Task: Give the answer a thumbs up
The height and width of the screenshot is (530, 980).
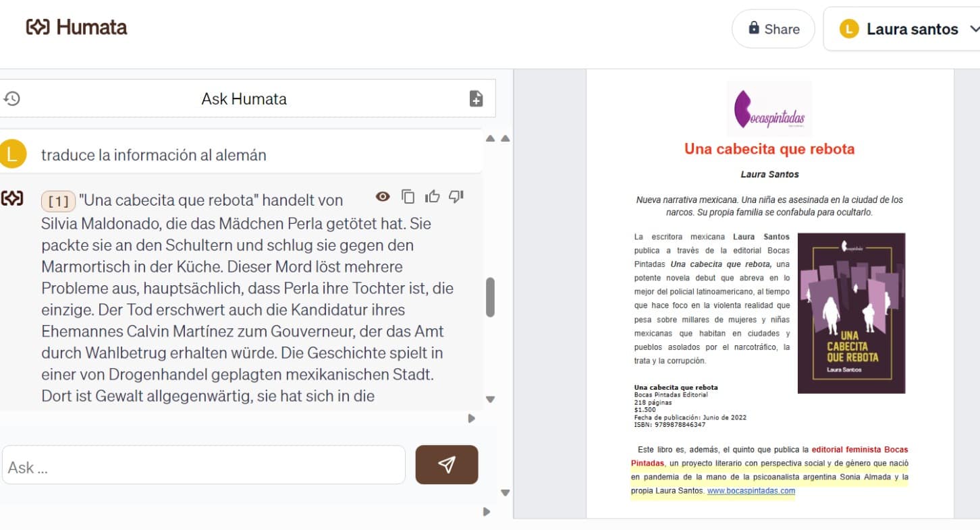Action: [432, 196]
